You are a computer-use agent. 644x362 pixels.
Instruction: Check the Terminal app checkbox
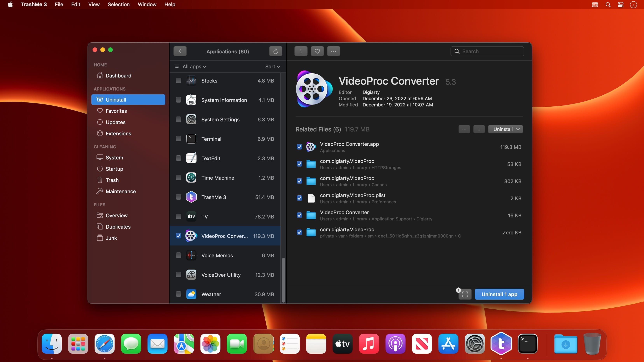pos(178,139)
